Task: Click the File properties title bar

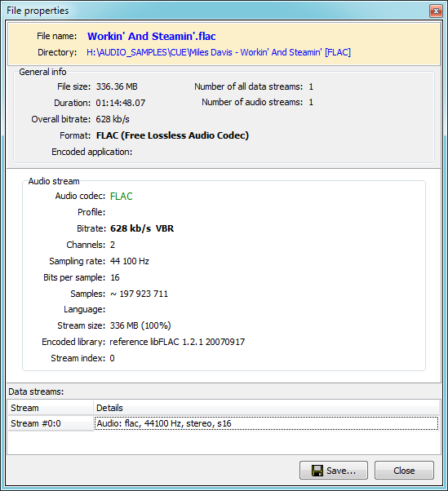Action: click(216, 11)
